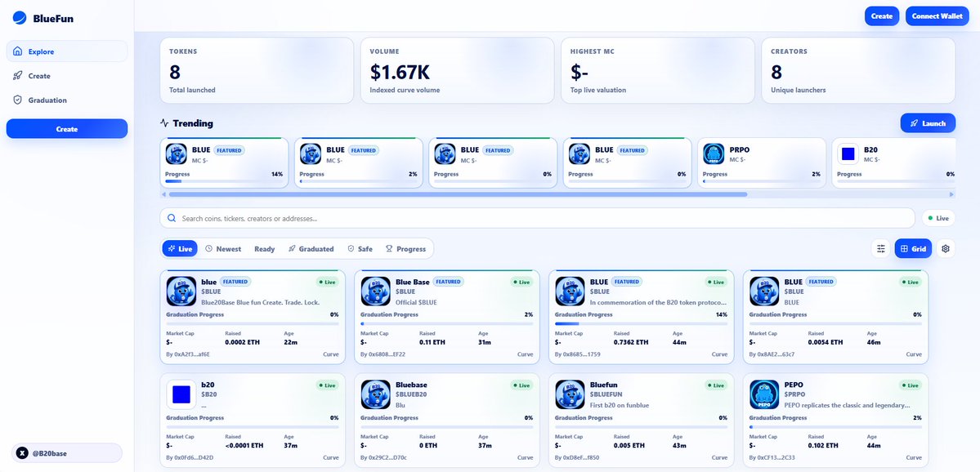Click the search coins input field

(538, 218)
